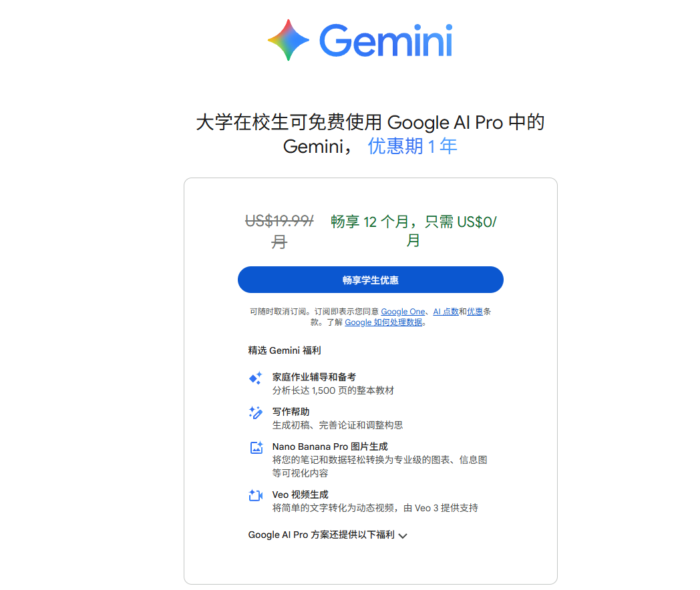Viewport: 700px width, 590px height.
Task: Expand Google AI Pro 方案还提供以下福利 section
Action: click(x=328, y=535)
